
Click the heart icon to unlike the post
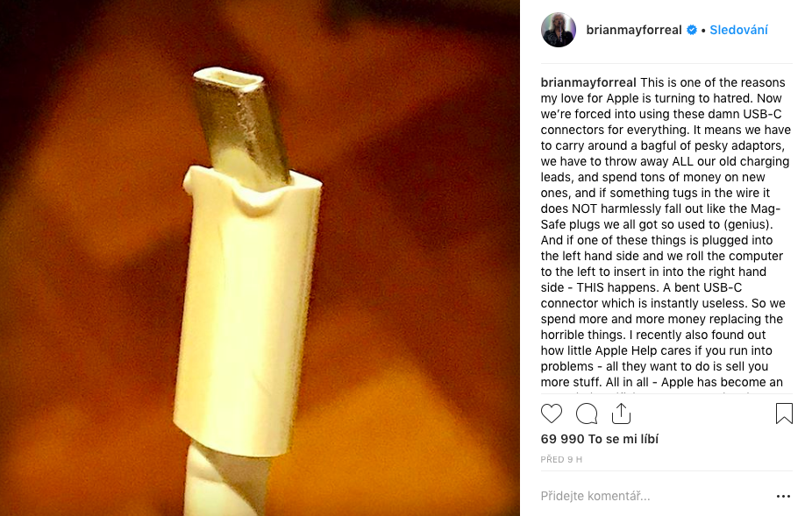pos(552,413)
